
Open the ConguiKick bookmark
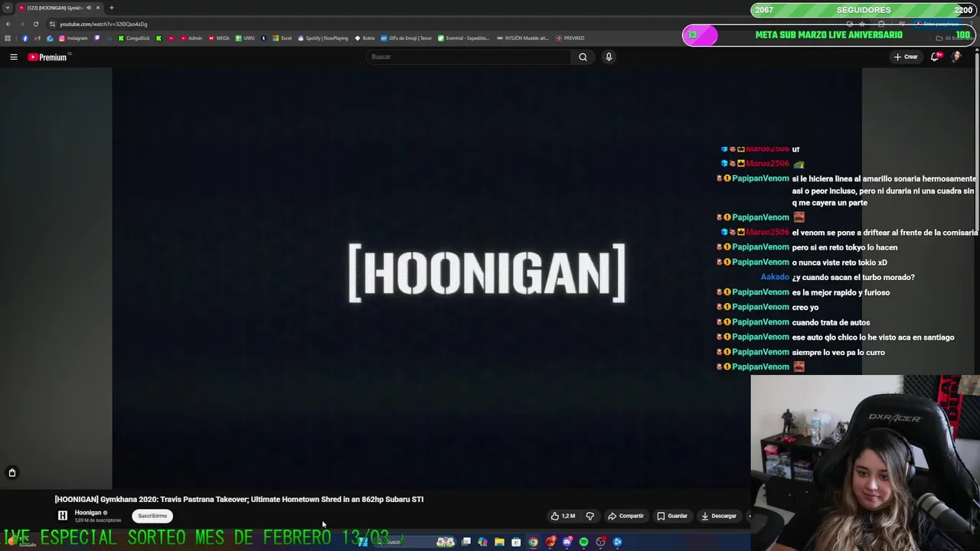click(x=134, y=38)
